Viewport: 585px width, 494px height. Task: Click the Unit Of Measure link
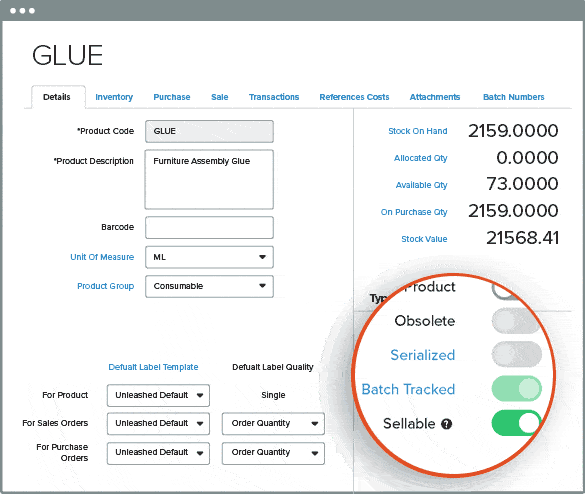point(102,257)
